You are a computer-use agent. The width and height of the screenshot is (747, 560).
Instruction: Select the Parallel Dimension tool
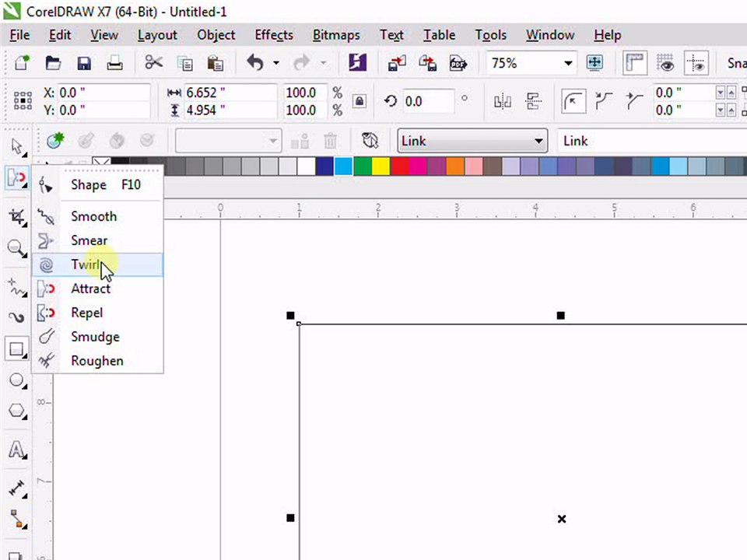(16, 488)
